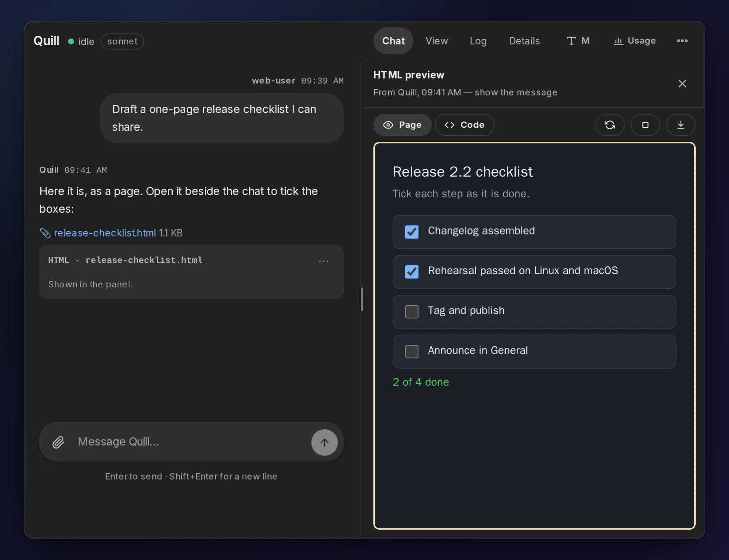Open the Log tab

pos(478,41)
